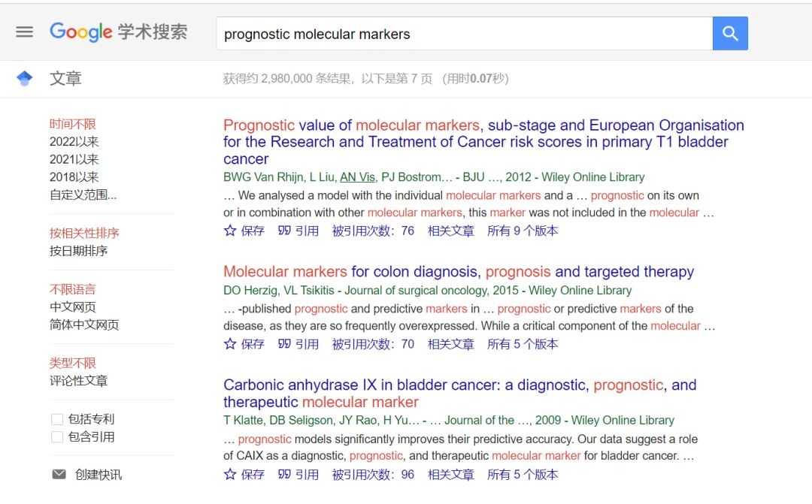Screen dimensions: 812x504
Task: Select 按日期排序 sort option
Action: click(78, 251)
